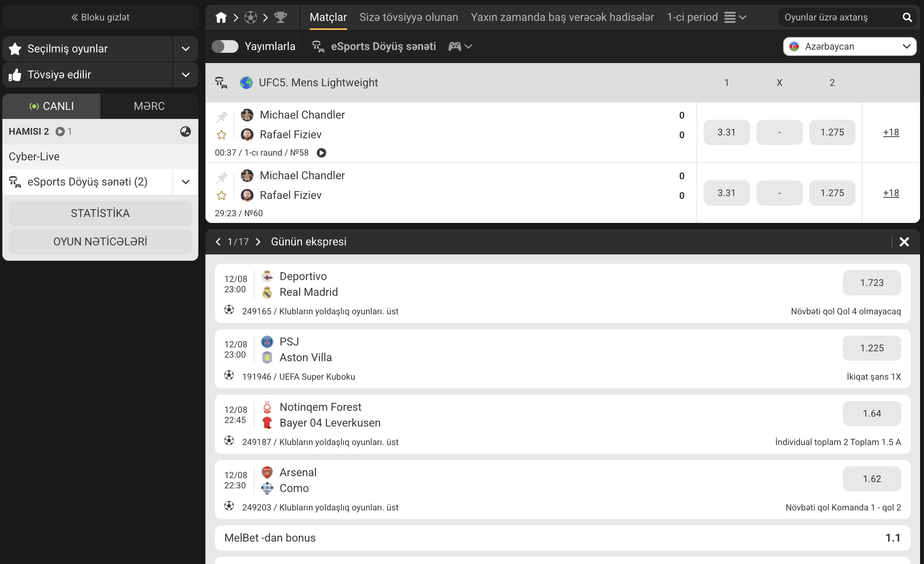
Task: Click the MelBet -dan bonus row
Action: tap(563, 538)
